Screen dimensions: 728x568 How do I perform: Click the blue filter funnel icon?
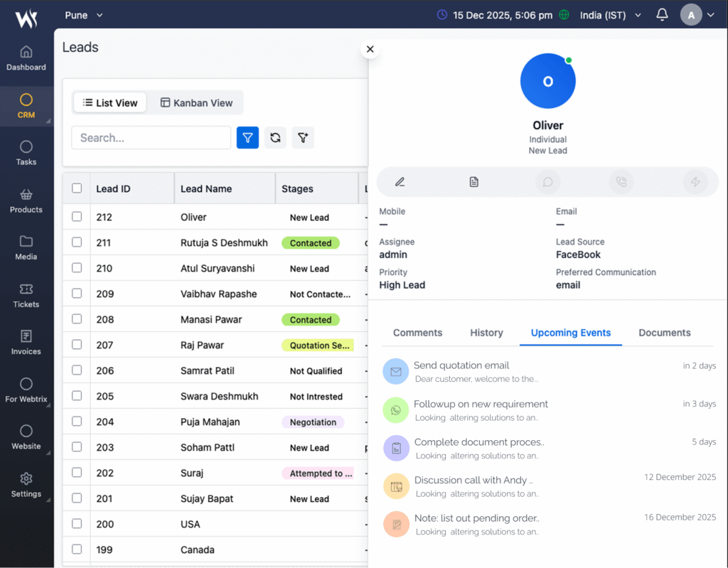click(247, 138)
